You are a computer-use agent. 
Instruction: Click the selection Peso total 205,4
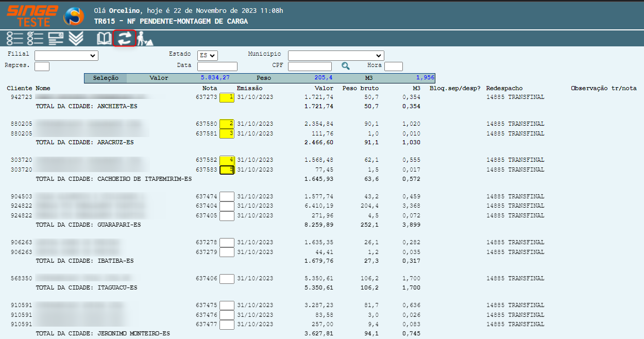pos(324,78)
